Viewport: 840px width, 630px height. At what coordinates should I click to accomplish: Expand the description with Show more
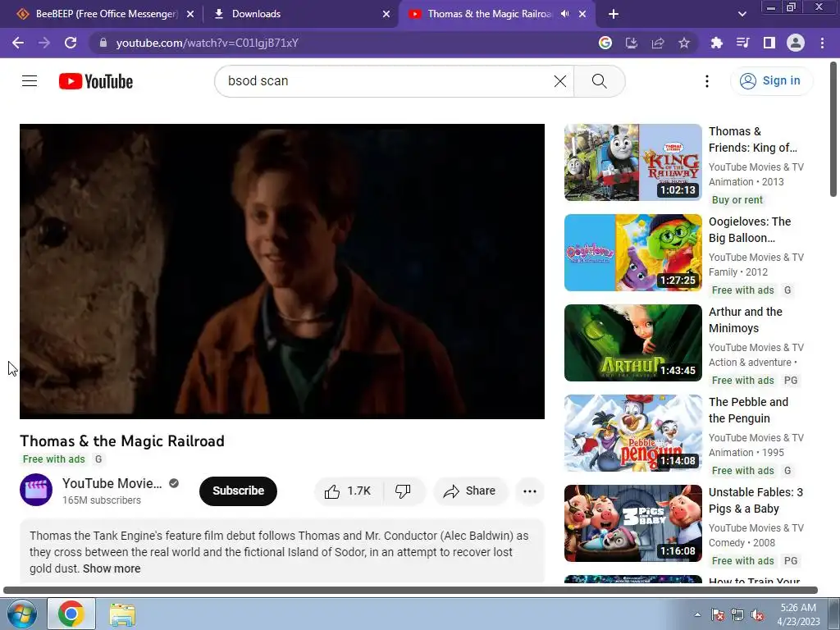pos(112,568)
